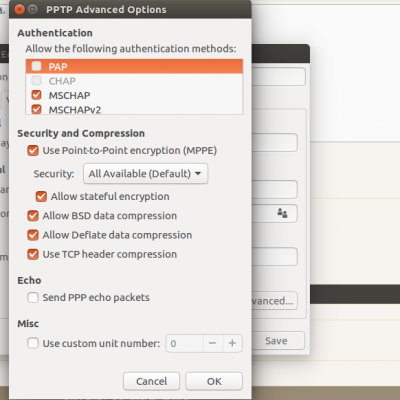Select the PAP row text in methods list
This screenshot has height=400, width=400.
(58, 67)
